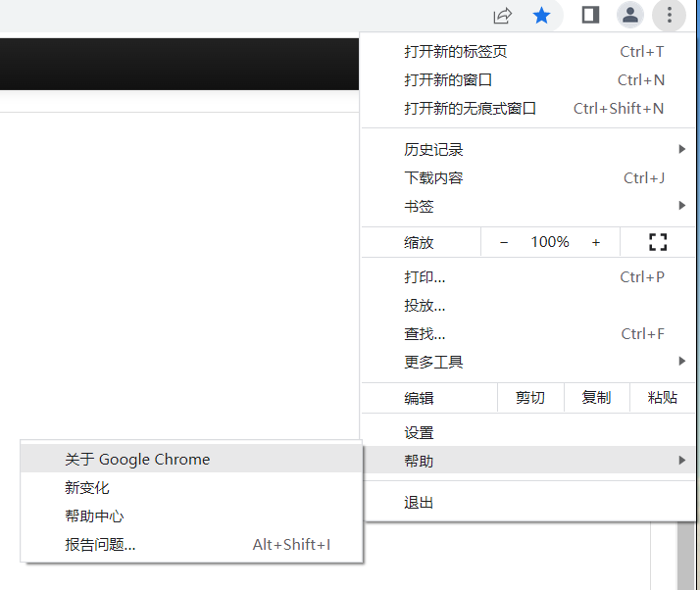Click the three-dot Chrome menu button

(x=670, y=15)
